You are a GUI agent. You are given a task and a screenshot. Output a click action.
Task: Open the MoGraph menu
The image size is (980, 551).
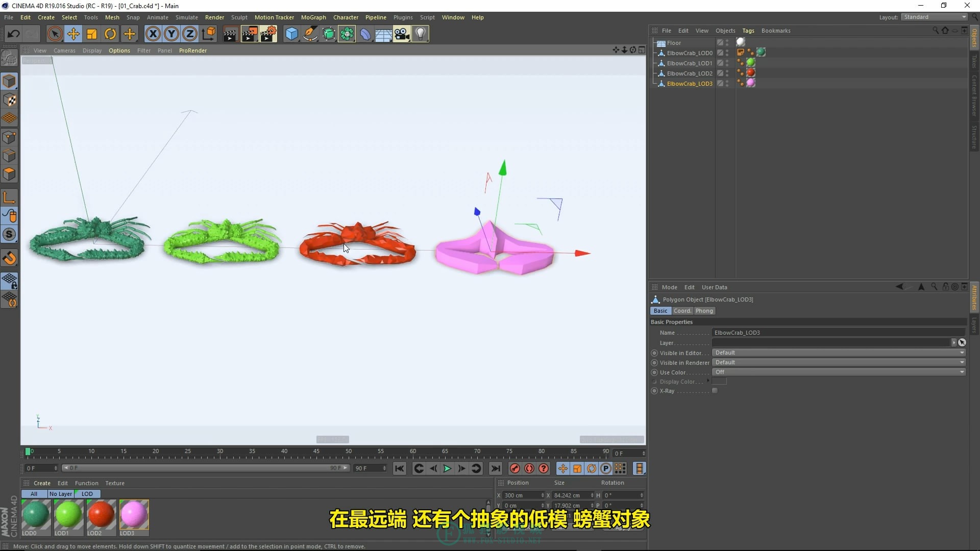point(313,17)
